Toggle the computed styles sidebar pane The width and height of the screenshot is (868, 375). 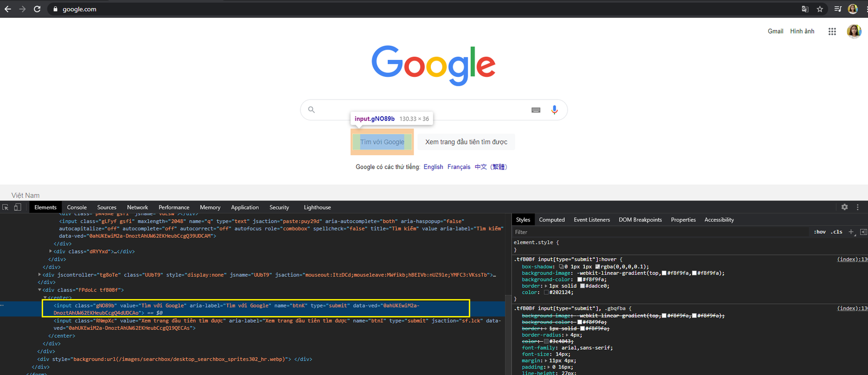click(863, 232)
